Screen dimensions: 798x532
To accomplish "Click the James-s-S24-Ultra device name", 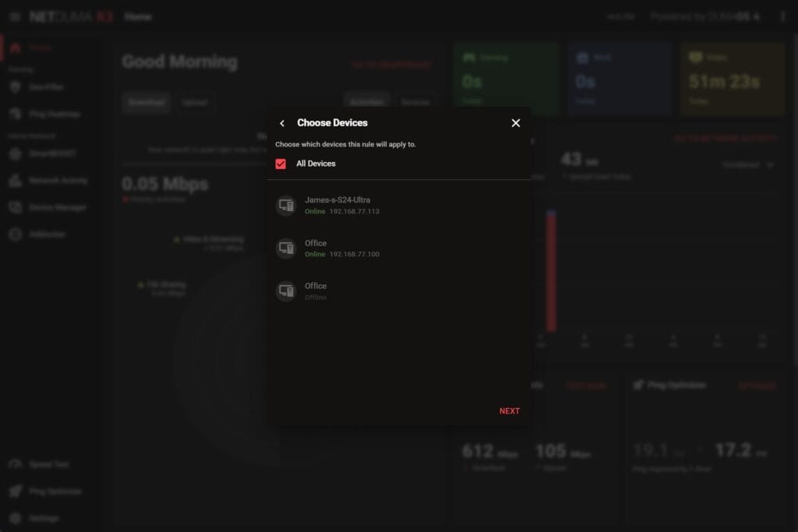I will tap(337, 200).
